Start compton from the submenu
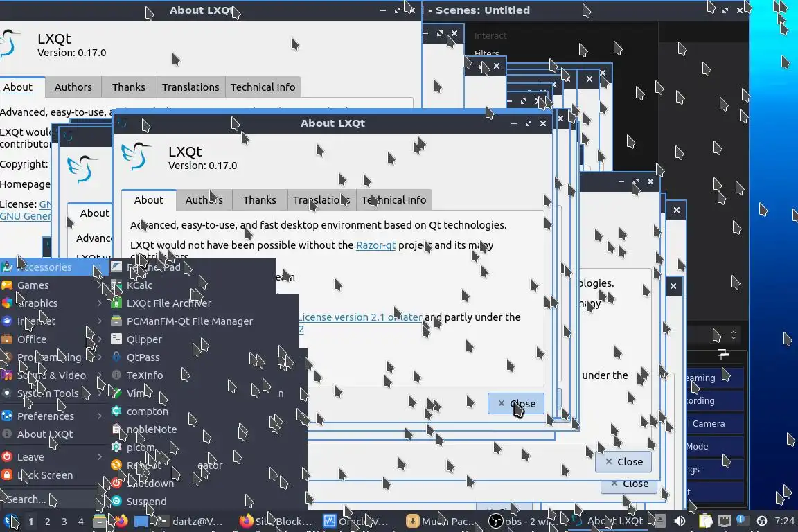Image resolution: width=798 pixels, height=532 pixels. click(x=193, y=411)
